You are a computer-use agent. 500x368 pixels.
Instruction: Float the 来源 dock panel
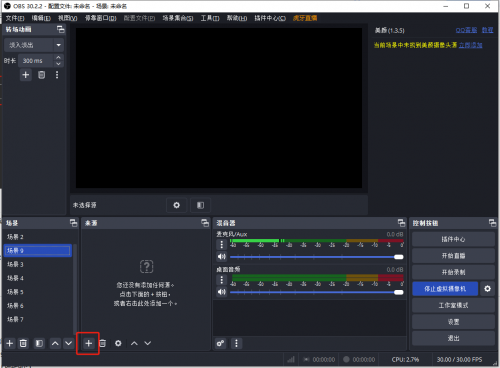pos(205,223)
